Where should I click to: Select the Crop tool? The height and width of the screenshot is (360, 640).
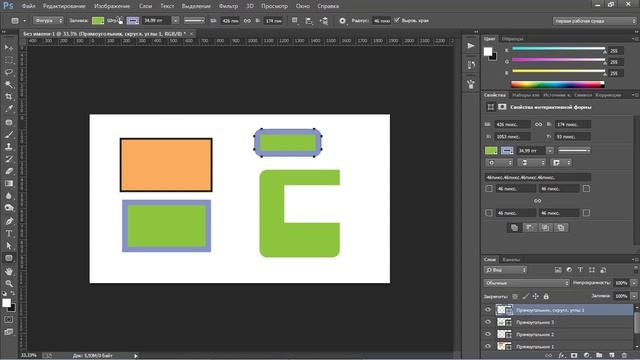pyautogui.click(x=9, y=97)
